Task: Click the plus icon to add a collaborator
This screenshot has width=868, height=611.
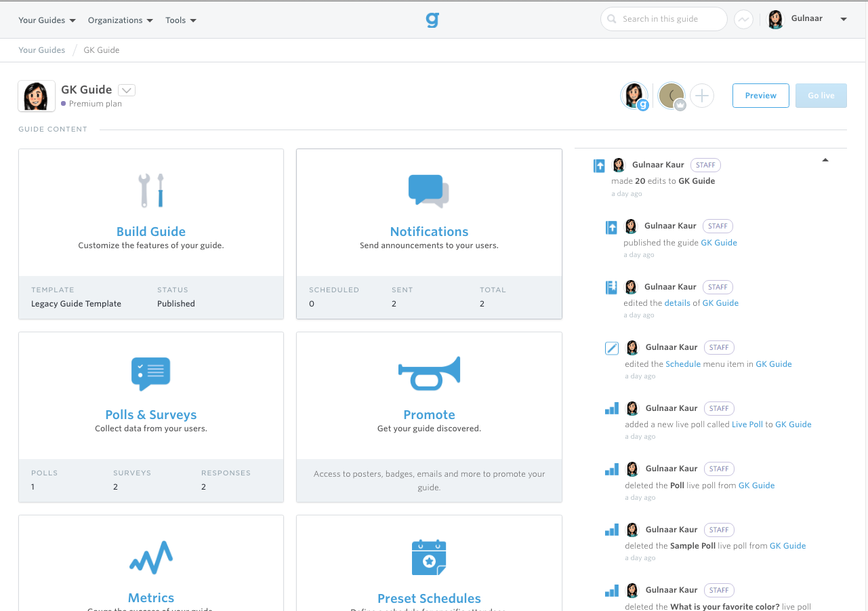Action: pyautogui.click(x=702, y=96)
